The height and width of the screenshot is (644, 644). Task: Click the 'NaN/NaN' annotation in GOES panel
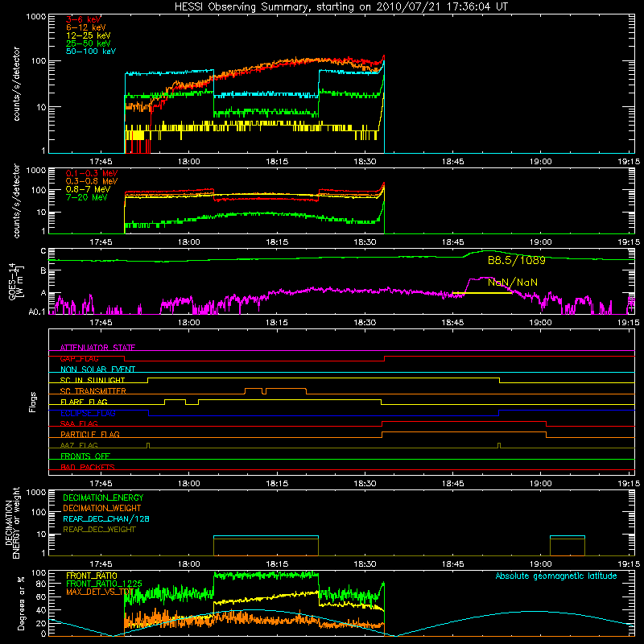click(513, 283)
